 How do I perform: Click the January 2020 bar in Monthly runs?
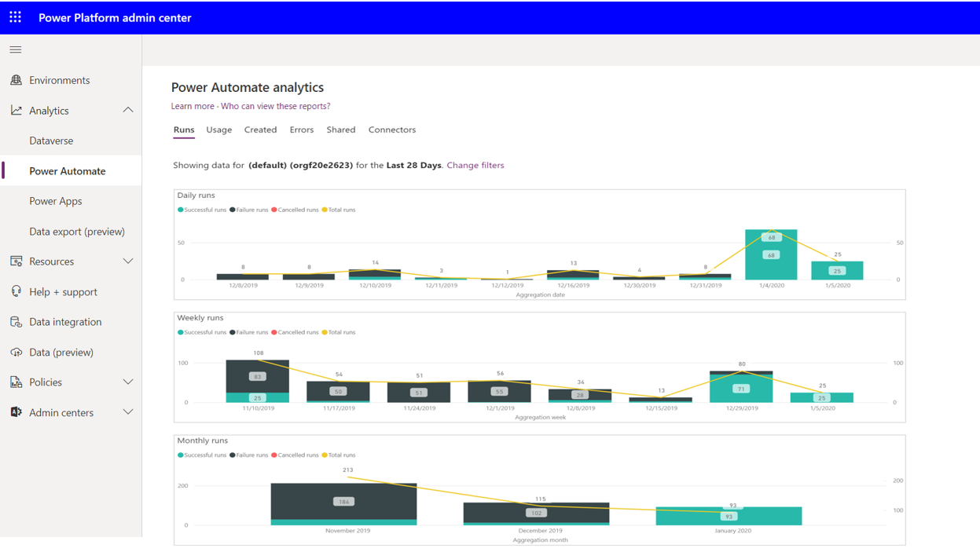[729, 516]
